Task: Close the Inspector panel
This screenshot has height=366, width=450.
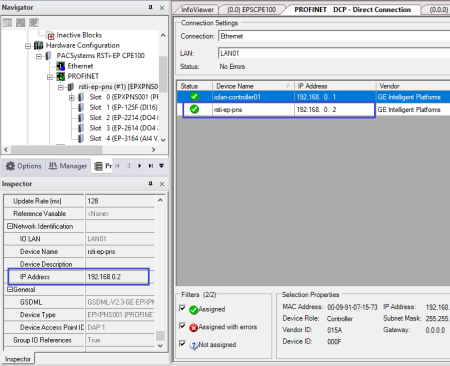Action: 162,184
